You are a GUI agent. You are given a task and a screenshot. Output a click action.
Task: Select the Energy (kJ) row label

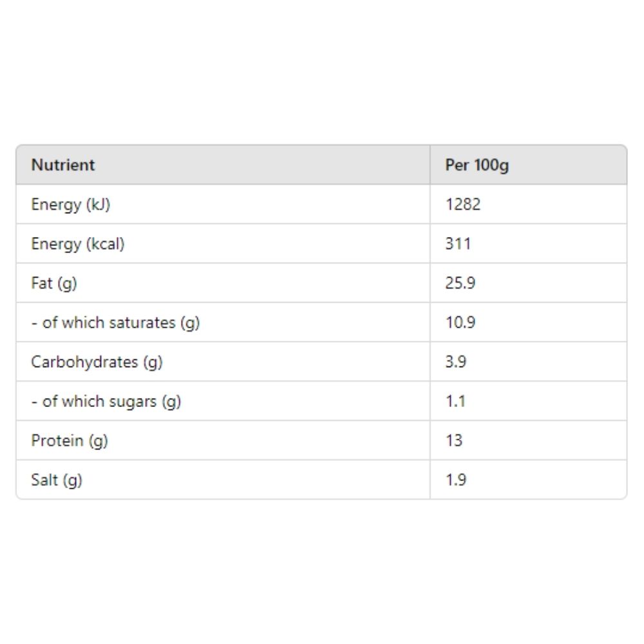point(71,205)
